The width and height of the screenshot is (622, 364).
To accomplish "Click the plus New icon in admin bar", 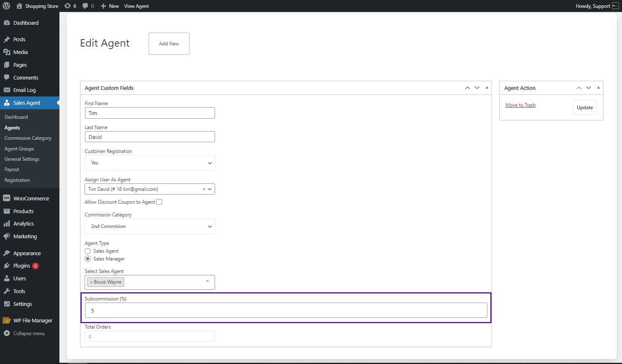I will click(104, 6).
